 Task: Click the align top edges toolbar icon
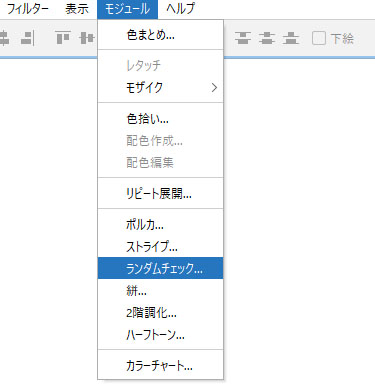tap(63, 38)
